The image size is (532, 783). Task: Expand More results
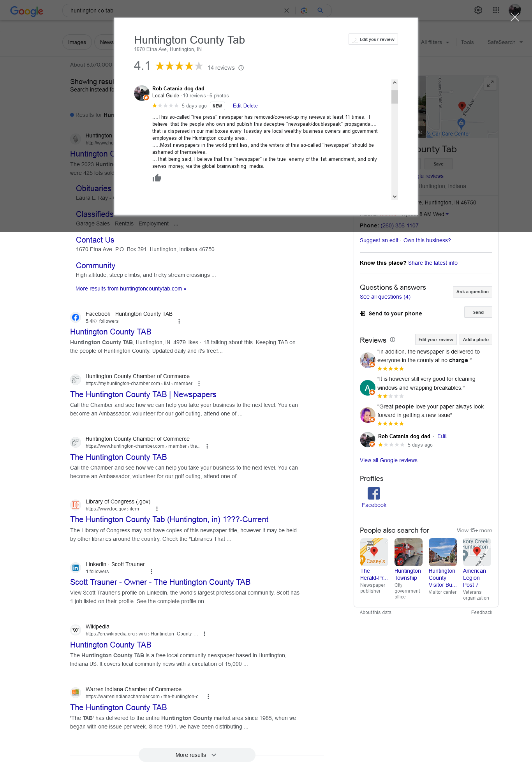point(197,755)
